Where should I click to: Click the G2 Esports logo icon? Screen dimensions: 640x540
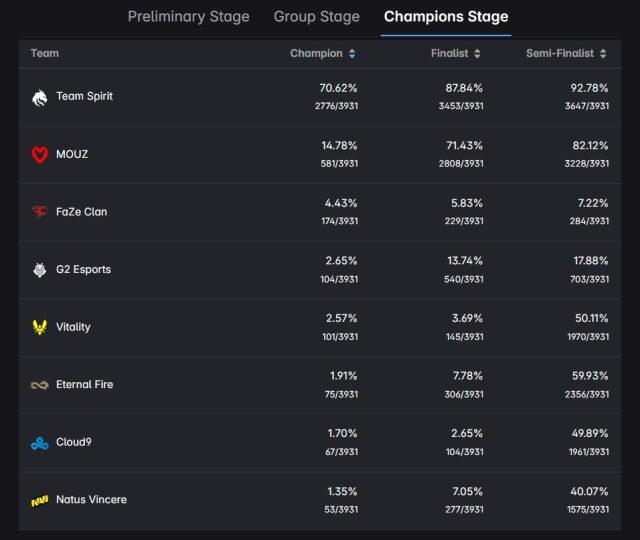tap(39, 270)
